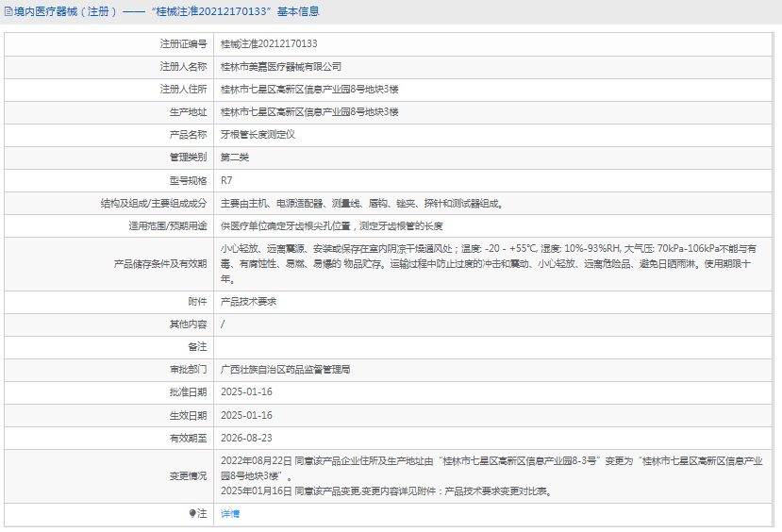Viewport: 782px width, 532px height.
Task: Click the 生效日期 label
Action: [x=188, y=415]
